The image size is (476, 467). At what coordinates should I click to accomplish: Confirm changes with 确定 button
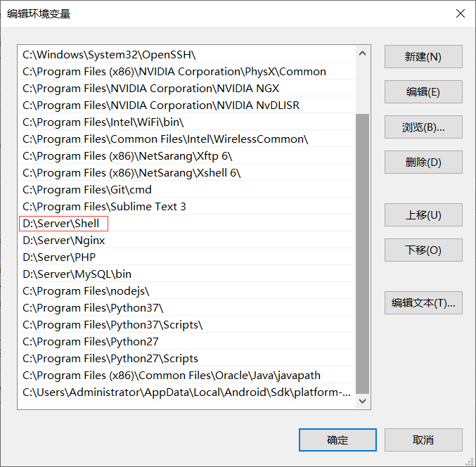337,440
